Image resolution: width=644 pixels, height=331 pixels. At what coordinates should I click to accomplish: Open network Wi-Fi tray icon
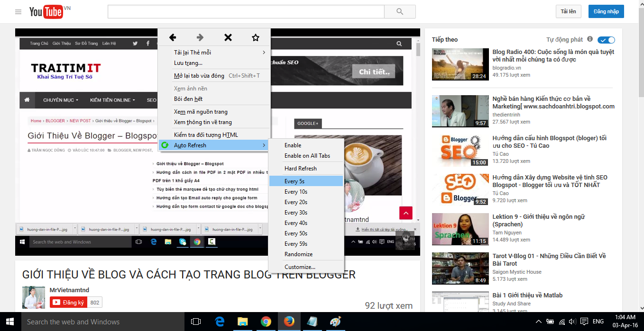coord(562,322)
